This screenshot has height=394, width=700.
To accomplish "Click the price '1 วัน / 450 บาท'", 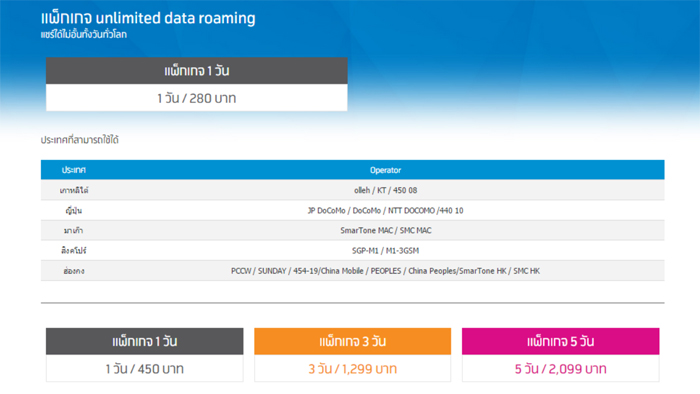I will point(145,369).
